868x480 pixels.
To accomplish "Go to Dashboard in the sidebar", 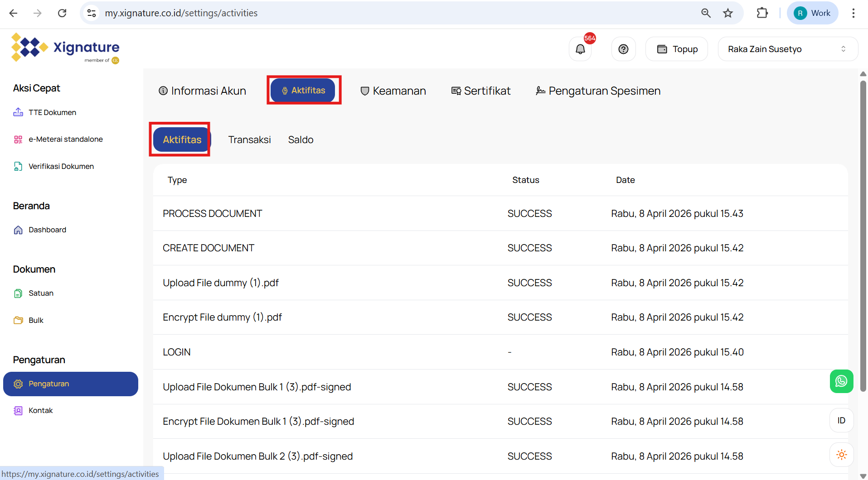I will (x=47, y=230).
